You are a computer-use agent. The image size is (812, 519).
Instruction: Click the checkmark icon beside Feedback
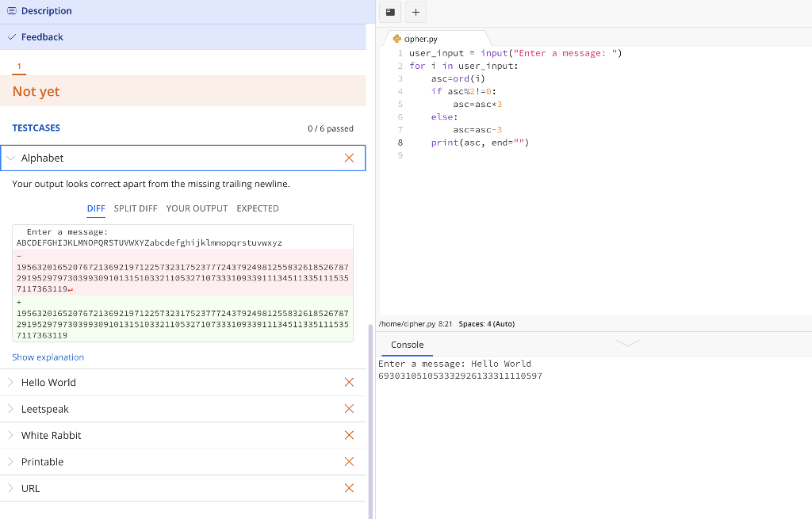point(11,36)
